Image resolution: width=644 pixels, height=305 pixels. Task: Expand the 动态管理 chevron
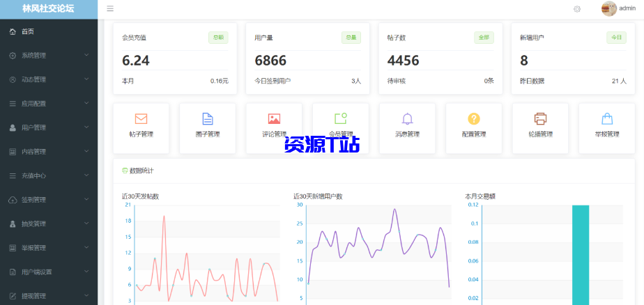(86, 79)
